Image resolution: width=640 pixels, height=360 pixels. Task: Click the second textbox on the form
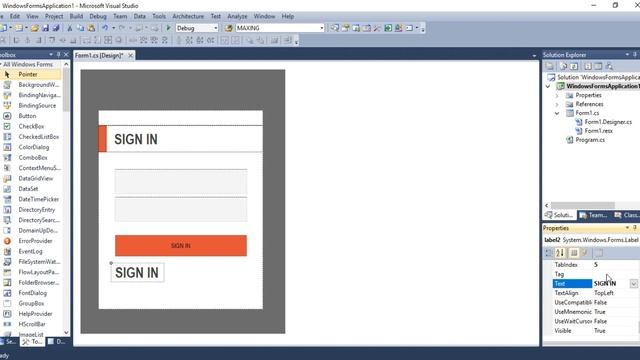181,209
